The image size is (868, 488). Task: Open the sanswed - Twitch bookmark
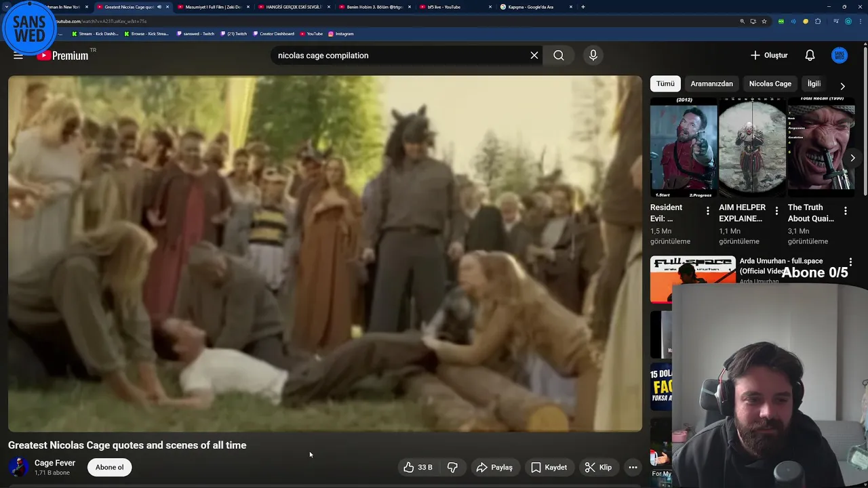click(x=195, y=33)
